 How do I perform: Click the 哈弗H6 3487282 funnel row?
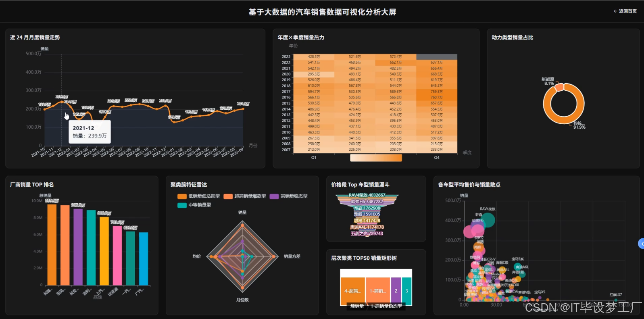pyautogui.click(x=367, y=202)
